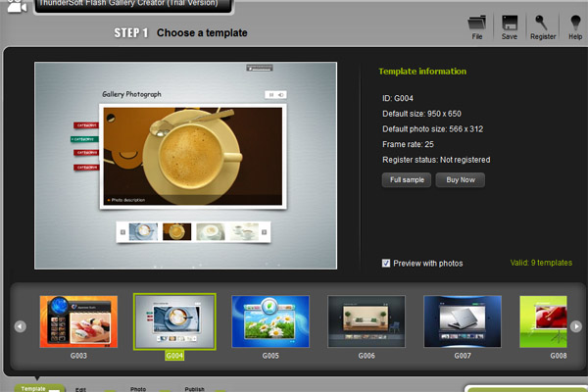Click green category tag in preview
Screen dimensions: 588x392
[84, 139]
